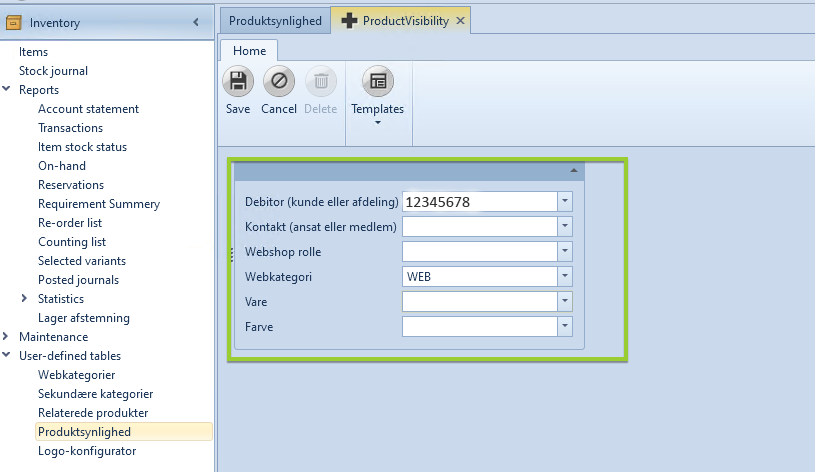Click the 'Debitor (kunde eller afdeling)' label
815x472 pixels.
click(x=322, y=202)
